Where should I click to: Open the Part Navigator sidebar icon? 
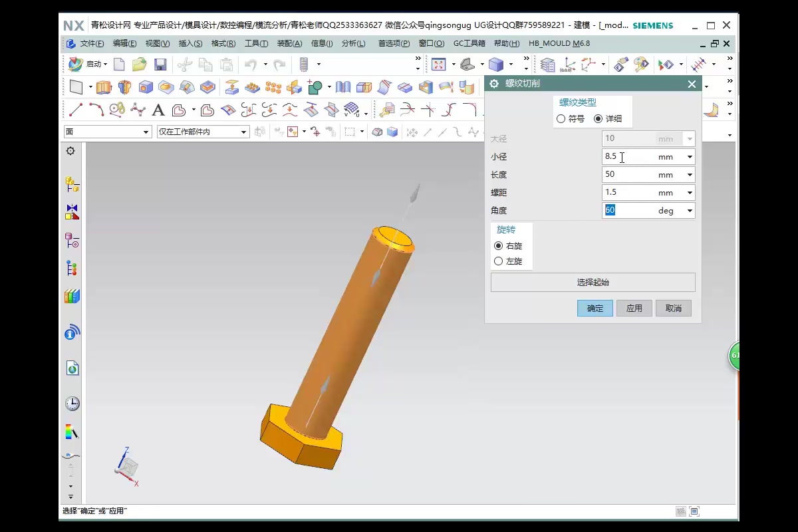click(72, 240)
